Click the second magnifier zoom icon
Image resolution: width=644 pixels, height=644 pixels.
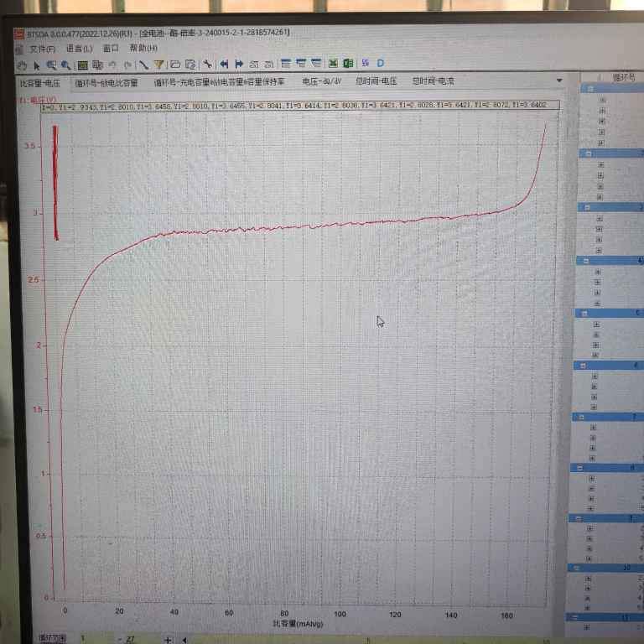point(65,65)
